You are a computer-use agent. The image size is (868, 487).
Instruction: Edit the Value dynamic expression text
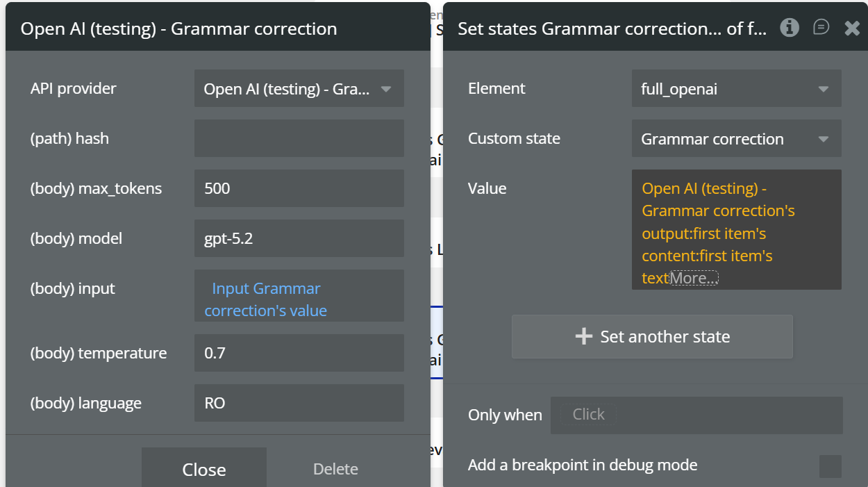point(719,222)
